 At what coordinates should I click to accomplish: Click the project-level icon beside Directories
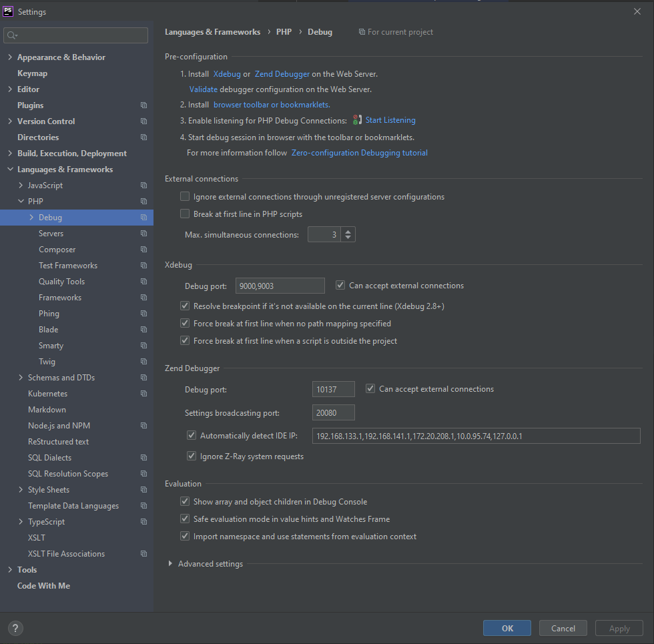pos(143,137)
